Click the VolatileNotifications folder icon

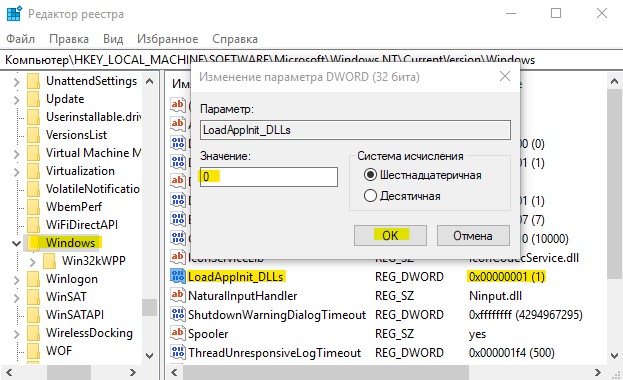tap(33, 189)
